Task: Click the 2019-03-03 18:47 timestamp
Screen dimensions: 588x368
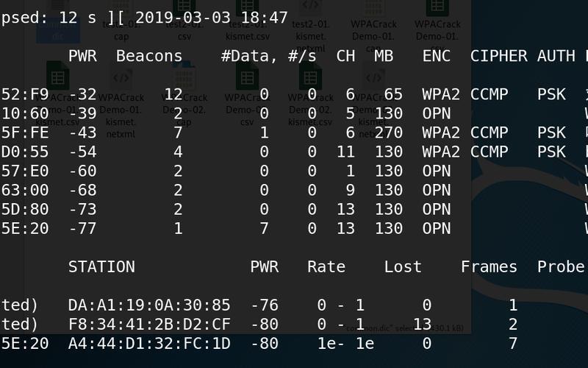Action: coord(211,18)
